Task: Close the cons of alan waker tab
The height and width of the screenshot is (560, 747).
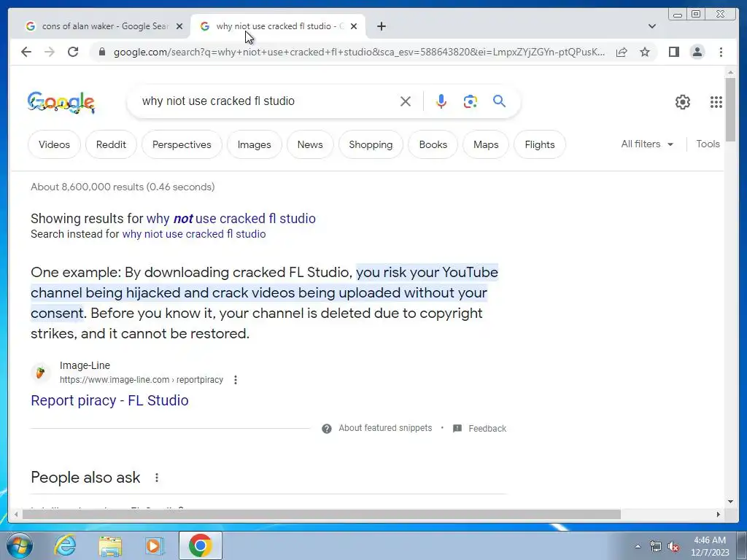Action: 179,26
